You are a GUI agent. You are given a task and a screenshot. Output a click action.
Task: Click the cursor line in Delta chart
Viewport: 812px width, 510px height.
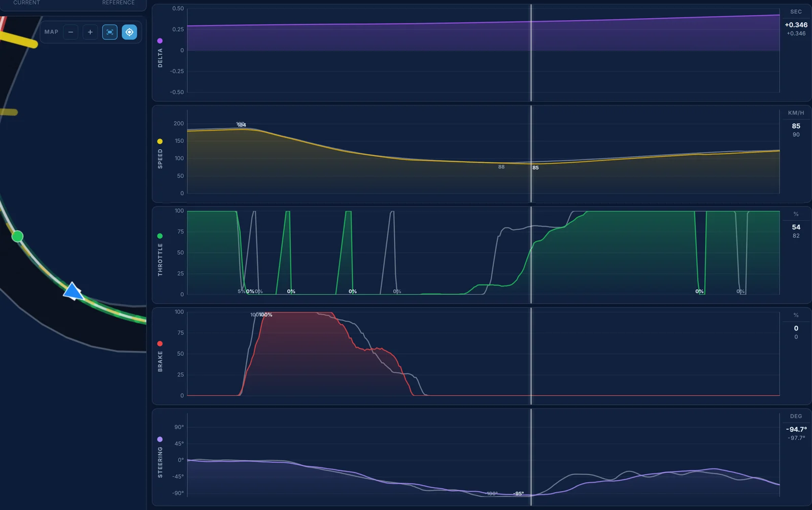tap(531, 53)
